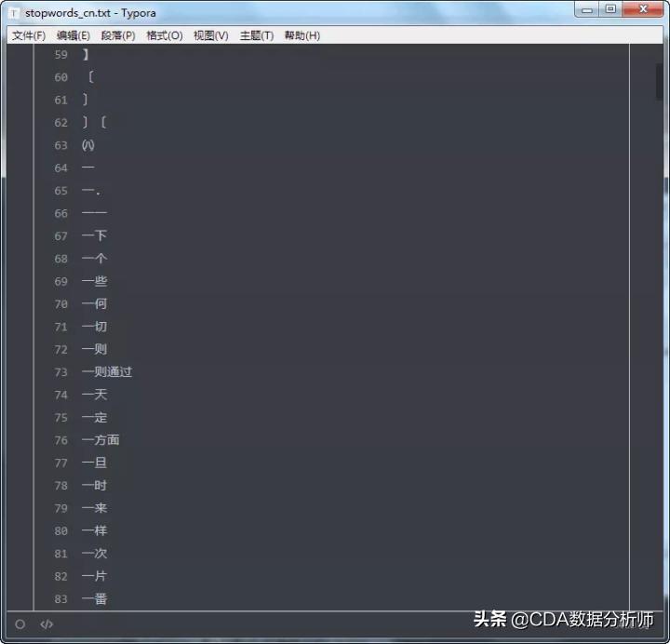Click line 73 text 一则通过
Viewport: 670px width, 644px height.
click(x=107, y=371)
